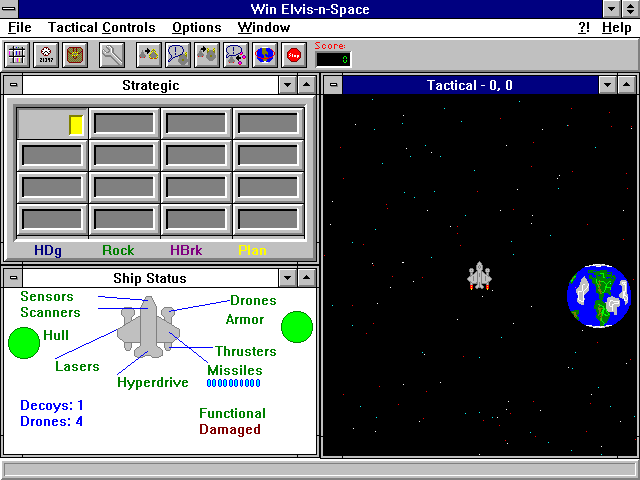Click the Sensors label
This screenshot has width=640, height=480.
[x=47, y=296]
